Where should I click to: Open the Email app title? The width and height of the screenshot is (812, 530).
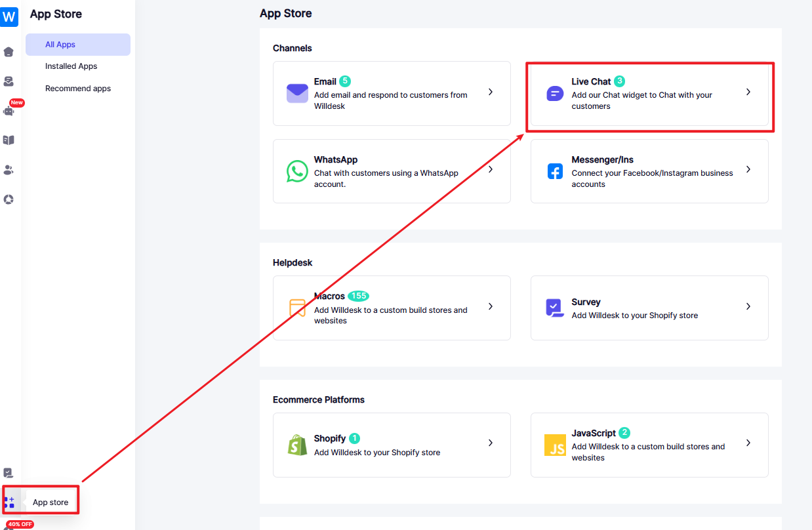325,81
